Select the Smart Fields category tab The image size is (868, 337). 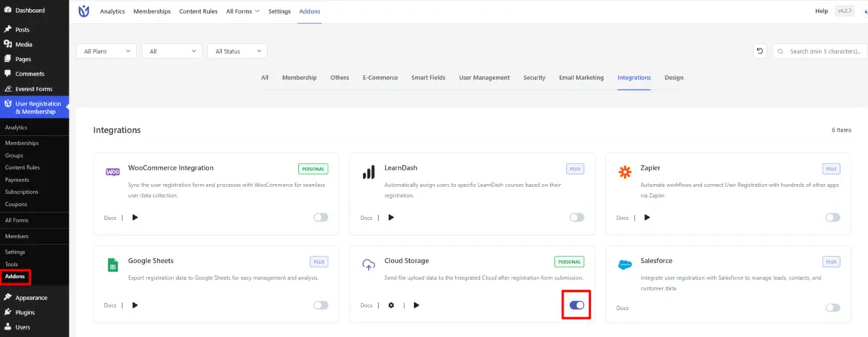click(x=429, y=78)
